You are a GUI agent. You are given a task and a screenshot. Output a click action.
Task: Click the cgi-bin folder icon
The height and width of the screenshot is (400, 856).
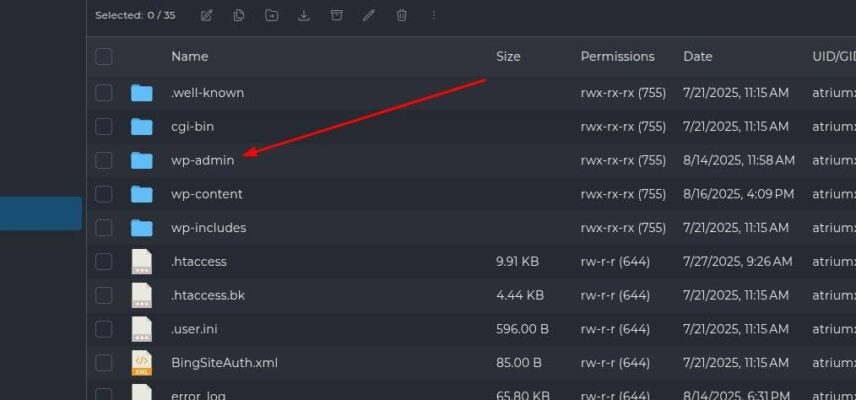click(x=141, y=127)
